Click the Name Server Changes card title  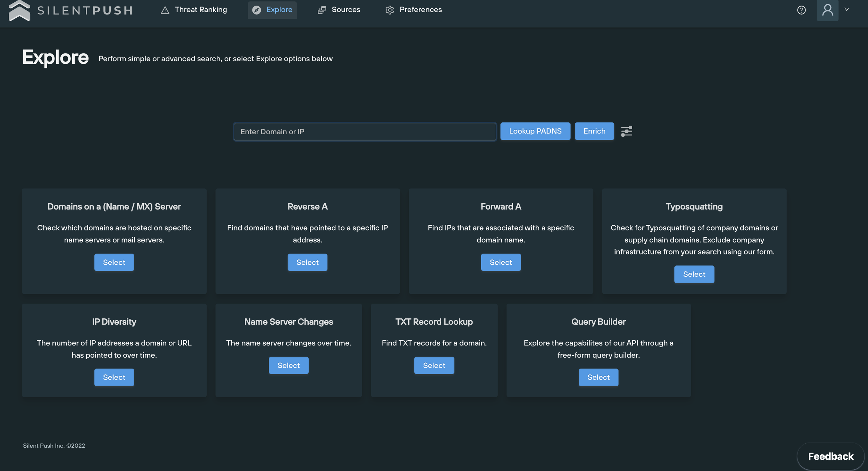(x=289, y=322)
